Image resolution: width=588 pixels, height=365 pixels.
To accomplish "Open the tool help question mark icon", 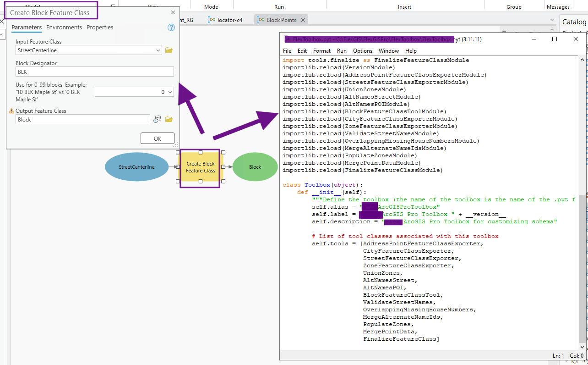I will [171, 28].
